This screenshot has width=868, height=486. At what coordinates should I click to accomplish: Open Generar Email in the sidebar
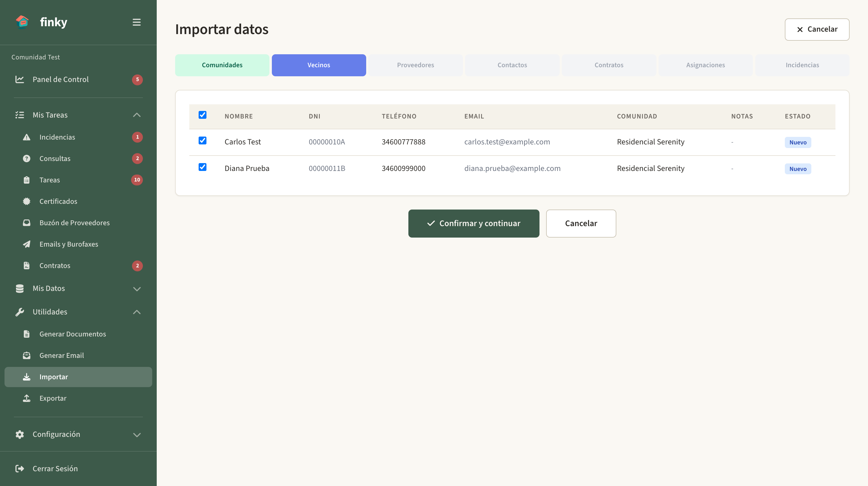[78, 355]
